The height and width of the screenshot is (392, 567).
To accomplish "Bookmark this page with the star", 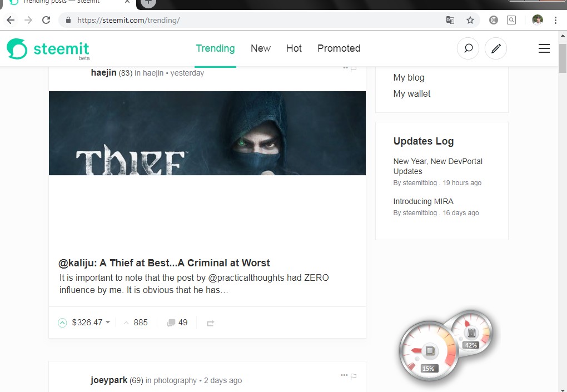I will [x=470, y=19].
